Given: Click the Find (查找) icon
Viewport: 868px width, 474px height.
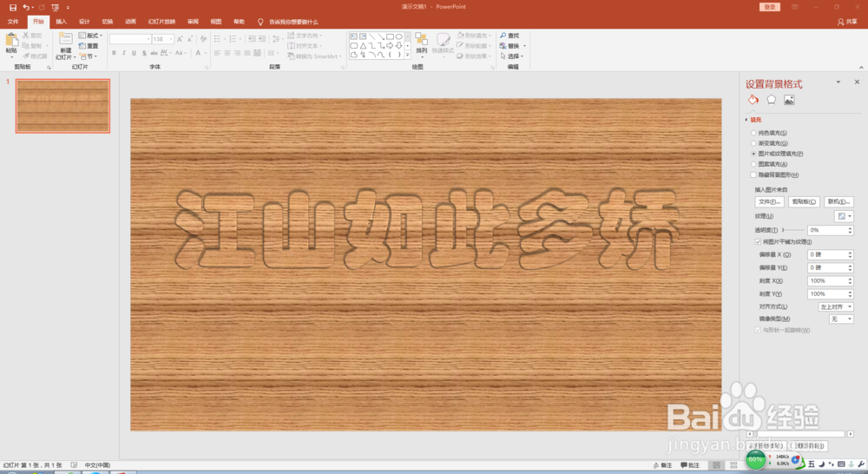Looking at the screenshot, I should click(503, 36).
